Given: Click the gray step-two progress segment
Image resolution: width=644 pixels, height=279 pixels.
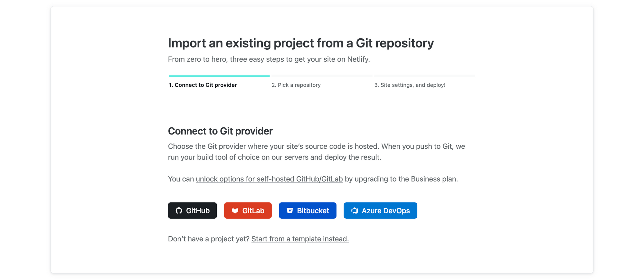Looking at the screenshot, I should tap(322, 76).
